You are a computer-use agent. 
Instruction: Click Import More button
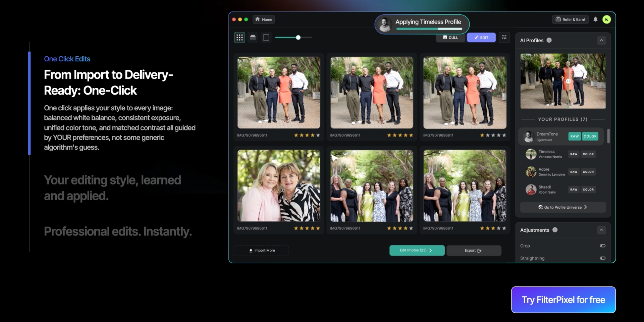coord(261,251)
